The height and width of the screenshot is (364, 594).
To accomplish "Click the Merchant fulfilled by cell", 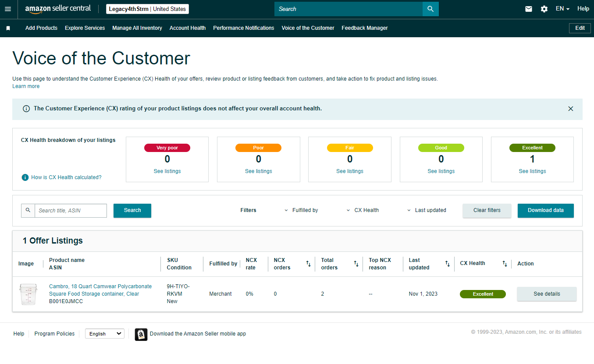I will (x=221, y=294).
